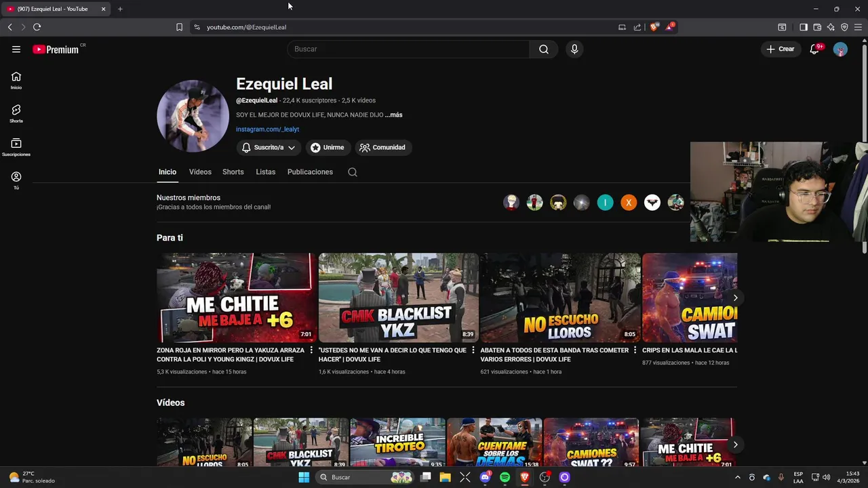868x488 pixels.
Task: Start voice search with microphone icon
Action: click(x=574, y=49)
